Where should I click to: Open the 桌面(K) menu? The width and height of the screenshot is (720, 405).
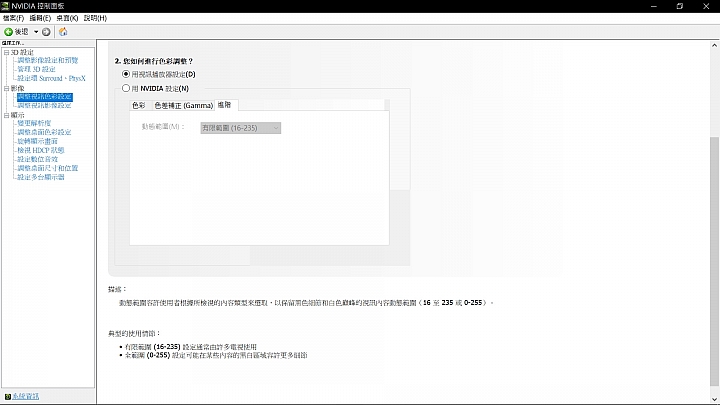[67, 18]
